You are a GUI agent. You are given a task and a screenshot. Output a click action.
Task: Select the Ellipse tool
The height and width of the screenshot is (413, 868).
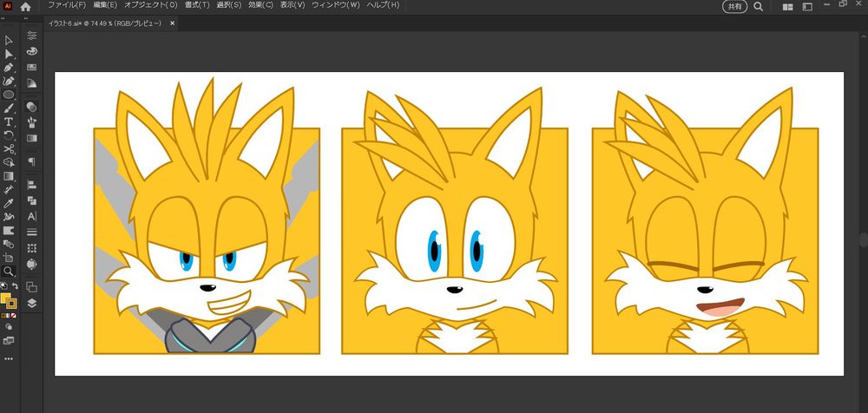point(9,95)
